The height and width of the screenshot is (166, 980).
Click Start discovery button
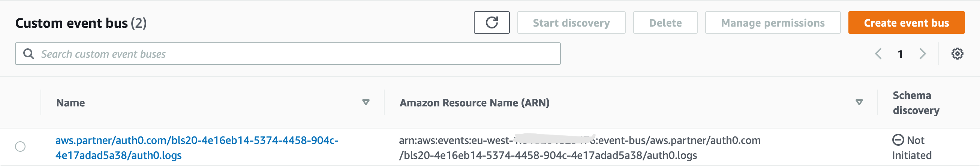point(571,23)
